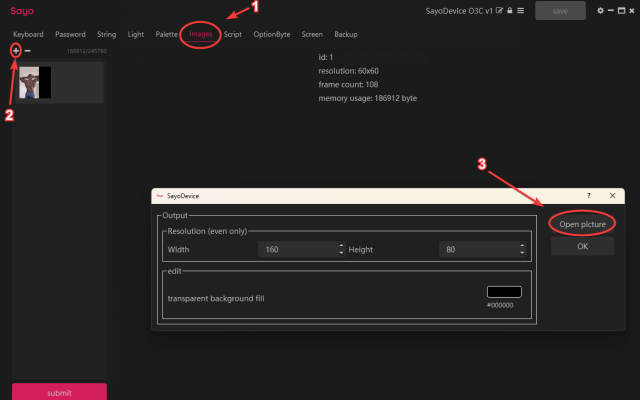Click the save button in title bar

point(560,11)
